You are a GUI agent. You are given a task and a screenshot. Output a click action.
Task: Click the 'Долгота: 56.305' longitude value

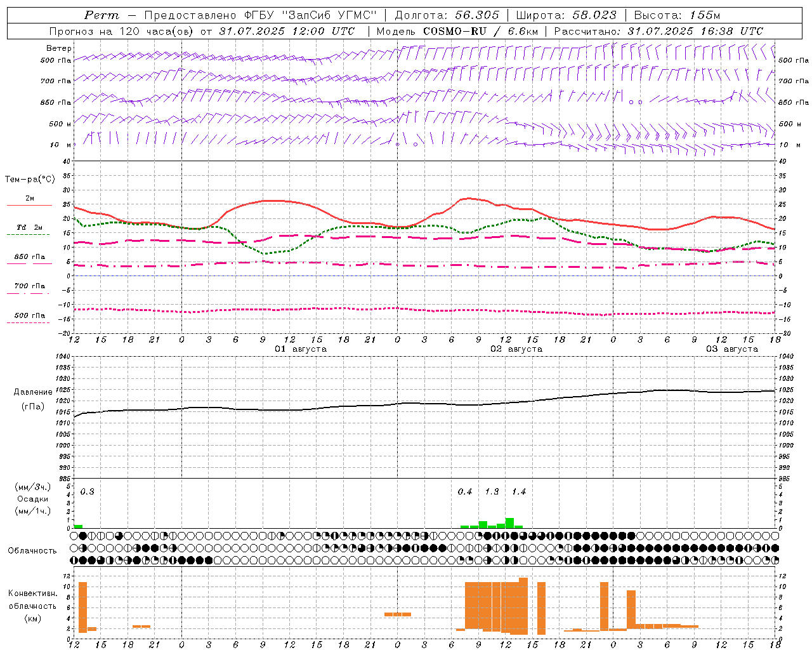tap(447, 15)
